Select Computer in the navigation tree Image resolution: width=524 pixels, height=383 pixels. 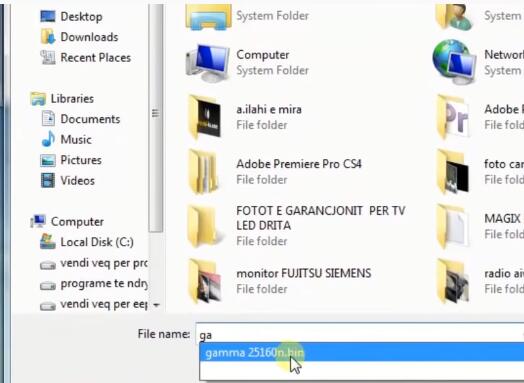click(77, 222)
